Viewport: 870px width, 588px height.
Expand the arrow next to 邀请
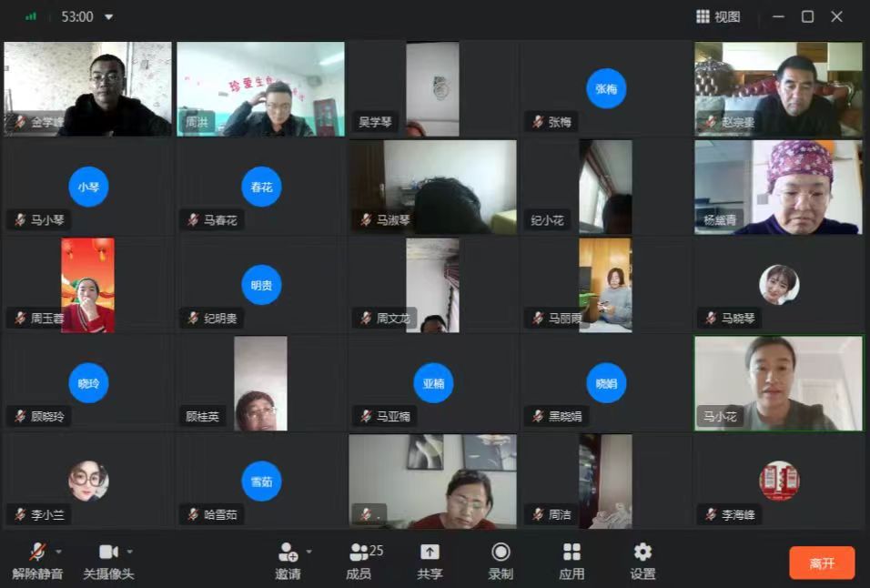coord(309,552)
